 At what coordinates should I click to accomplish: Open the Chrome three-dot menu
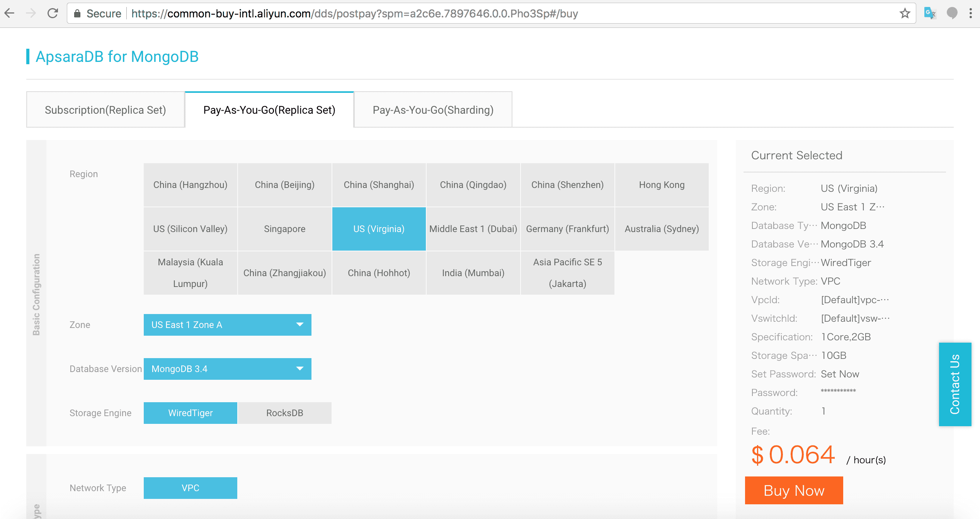tap(970, 14)
